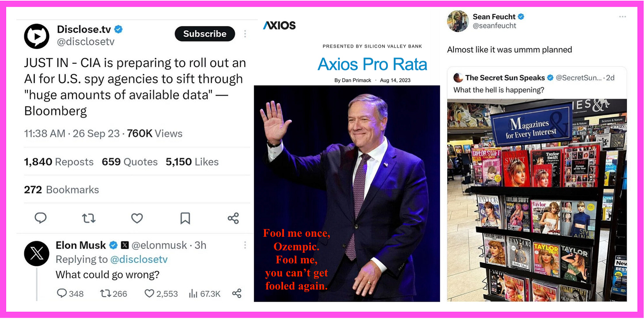644x319 pixels.
Task: Open Disclose.tv profile avatar
Action: click(x=37, y=36)
